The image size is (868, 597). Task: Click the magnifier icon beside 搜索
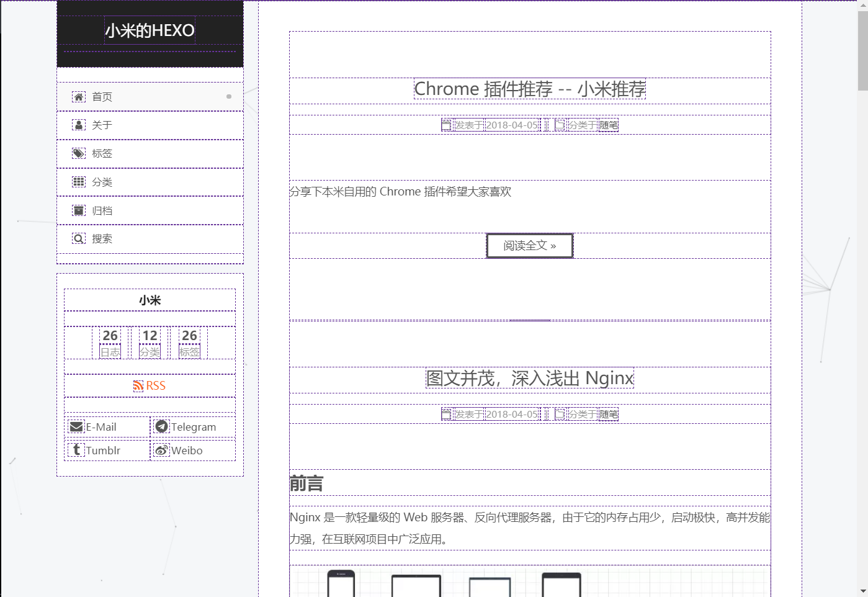pos(79,238)
